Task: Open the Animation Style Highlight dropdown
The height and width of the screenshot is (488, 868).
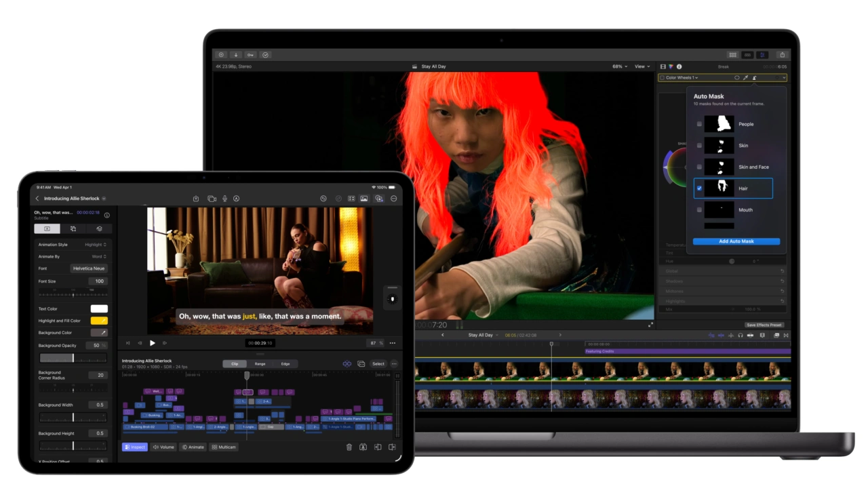Action: [96, 245]
